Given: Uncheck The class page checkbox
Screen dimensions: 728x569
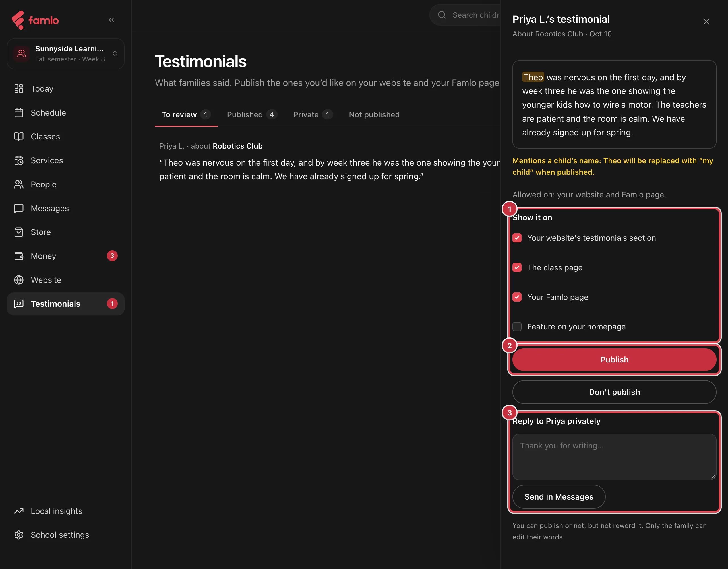Looking at the screenshot, I should (x=517, y=267).
